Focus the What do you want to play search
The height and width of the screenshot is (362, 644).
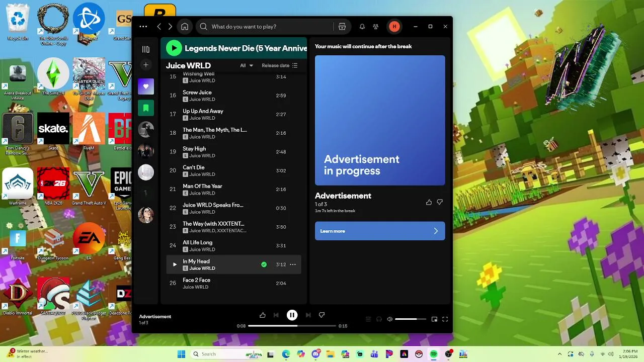(x=264, y=27)
